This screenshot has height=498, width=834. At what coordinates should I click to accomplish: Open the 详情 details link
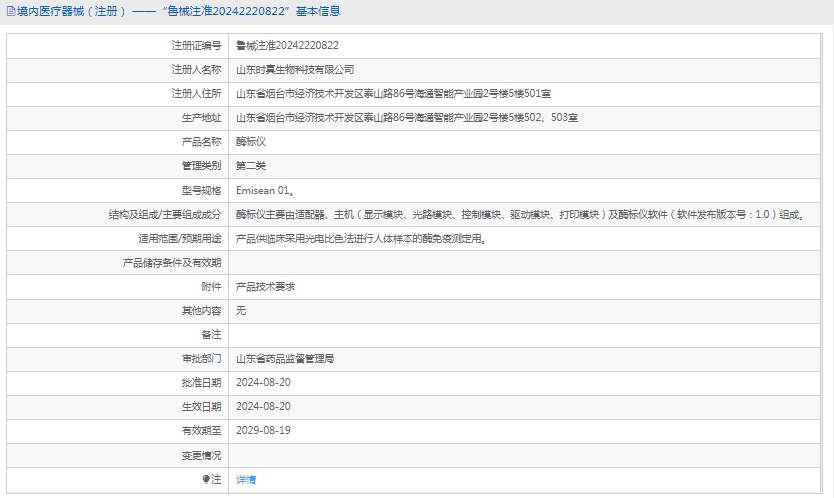click(246, 480)
